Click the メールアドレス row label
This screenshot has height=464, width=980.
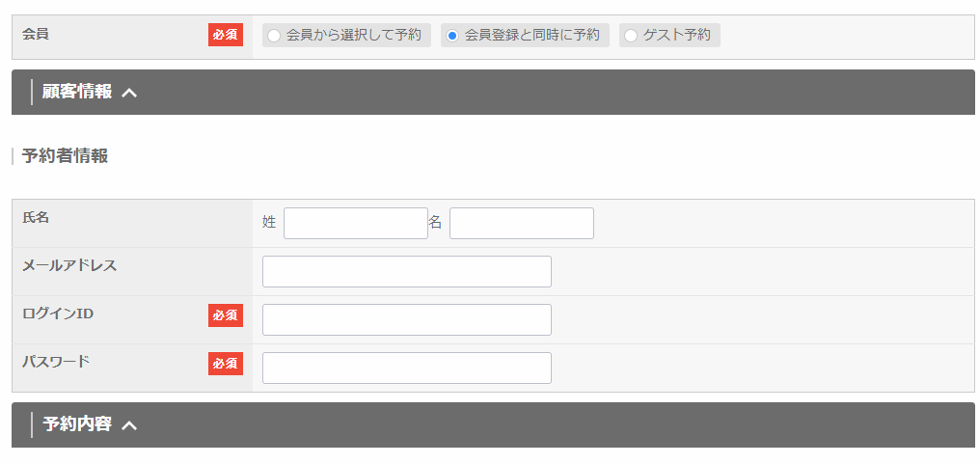(69, 265)
